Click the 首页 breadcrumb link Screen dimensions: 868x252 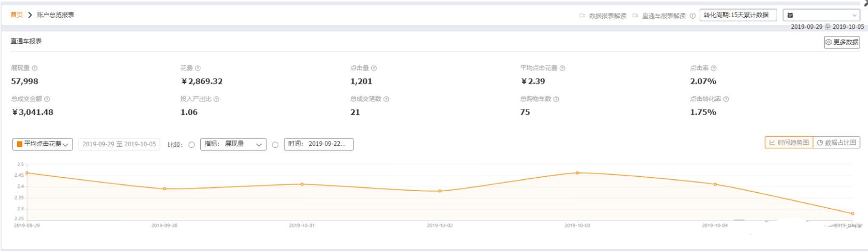point(17,15)
